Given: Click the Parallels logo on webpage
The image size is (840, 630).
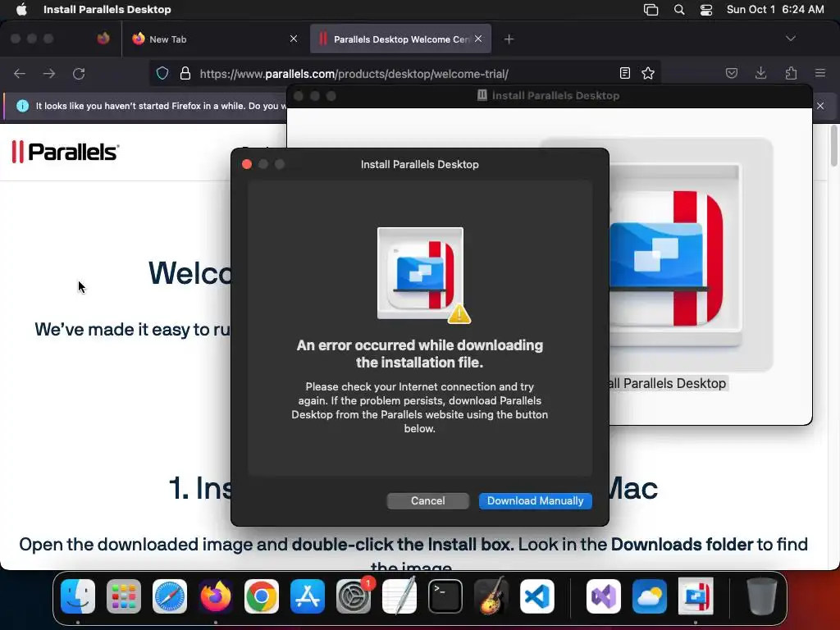Looking at the screenshot, I should [66, 152].
